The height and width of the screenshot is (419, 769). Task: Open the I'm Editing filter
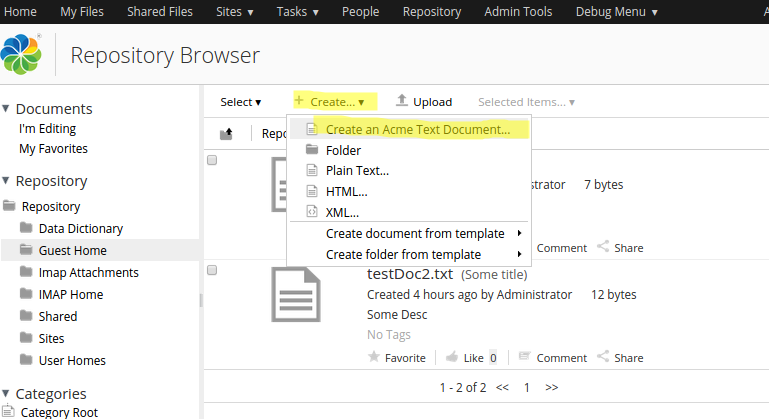(x=48, y=129)
